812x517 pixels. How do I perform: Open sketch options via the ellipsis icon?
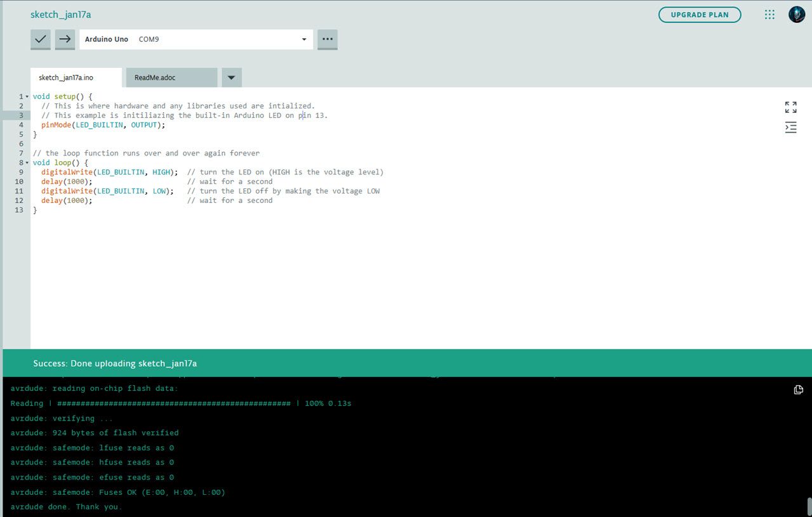327,39
